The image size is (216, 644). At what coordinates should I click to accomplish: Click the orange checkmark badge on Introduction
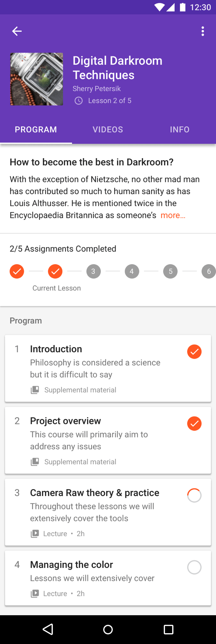click(x=194, y=351)
